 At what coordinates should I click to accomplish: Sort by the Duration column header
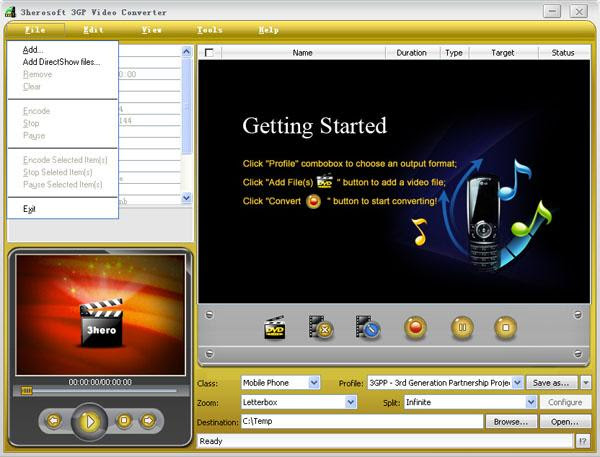tap(412, 52)
